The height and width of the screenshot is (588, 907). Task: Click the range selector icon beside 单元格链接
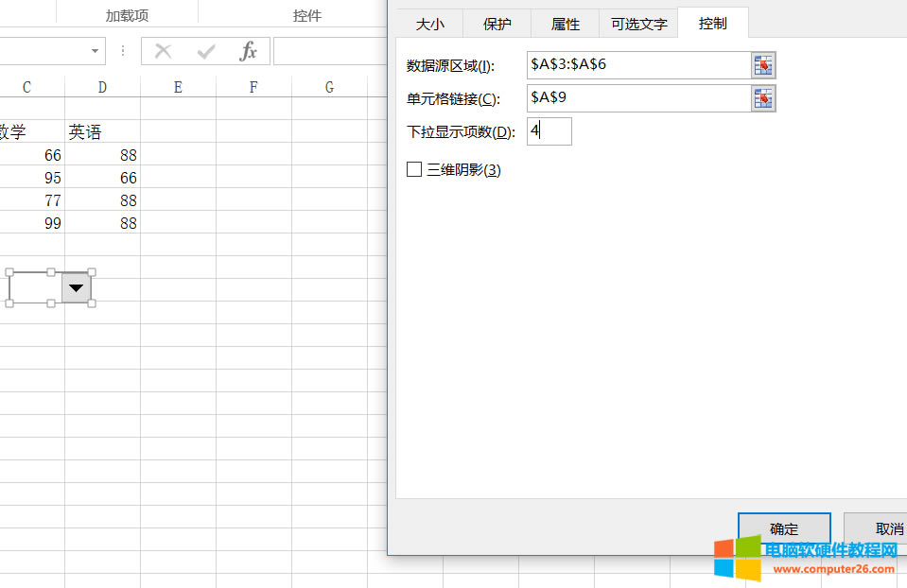(763, 97)
